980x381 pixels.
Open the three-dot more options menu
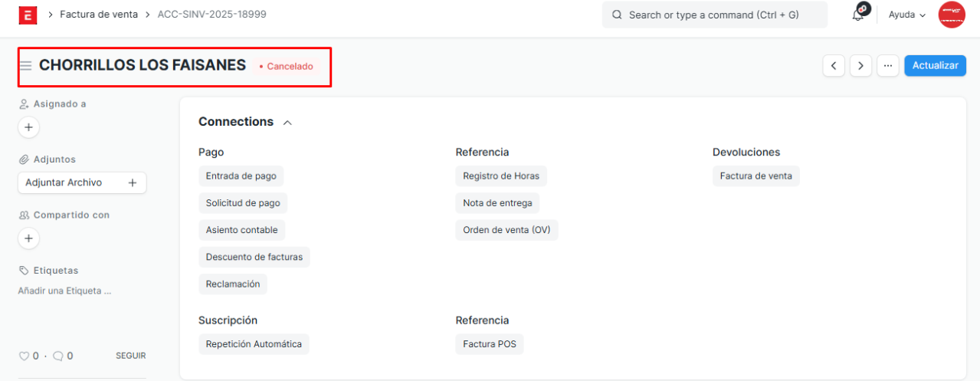[887, 66]
